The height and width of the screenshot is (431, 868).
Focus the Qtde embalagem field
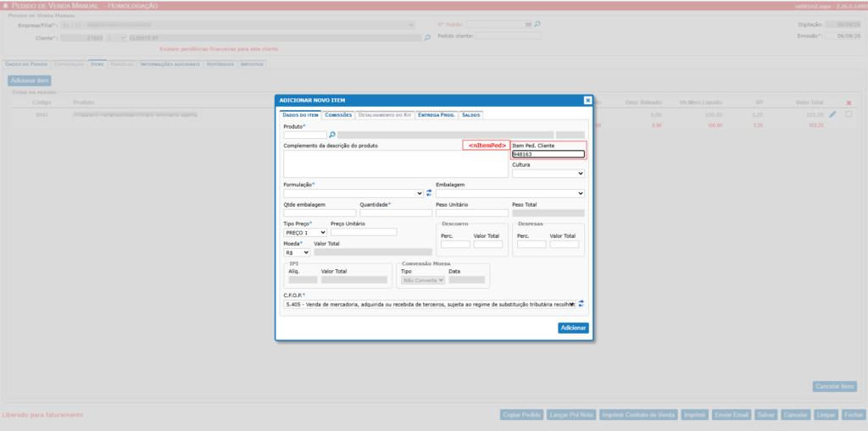pos(320,213)
